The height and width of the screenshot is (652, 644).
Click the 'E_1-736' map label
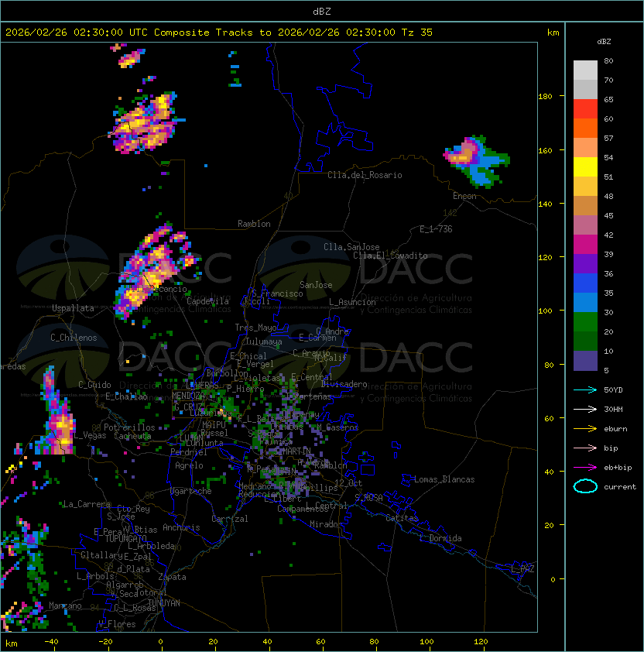click(436, 229)
